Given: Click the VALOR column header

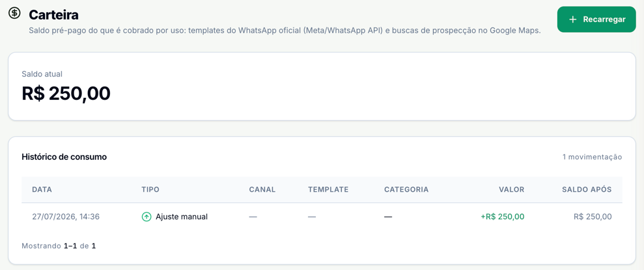Looking at the screenshot, I should coord(511,190).
